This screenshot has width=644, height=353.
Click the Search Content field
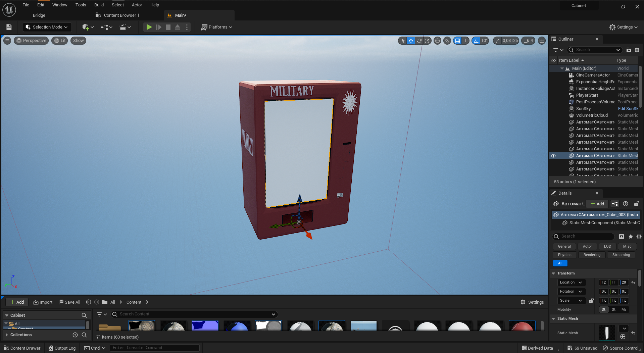(194, 314)
